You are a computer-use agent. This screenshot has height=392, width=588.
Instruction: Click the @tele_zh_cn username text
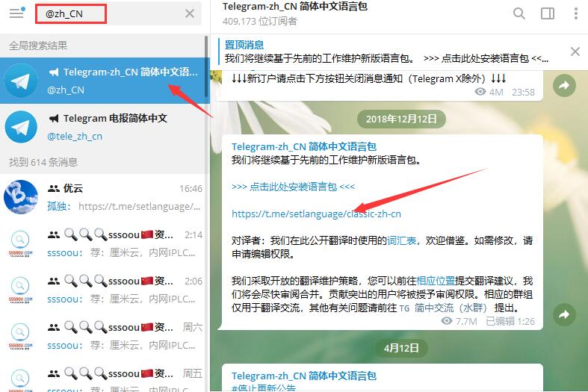(75, 136)
